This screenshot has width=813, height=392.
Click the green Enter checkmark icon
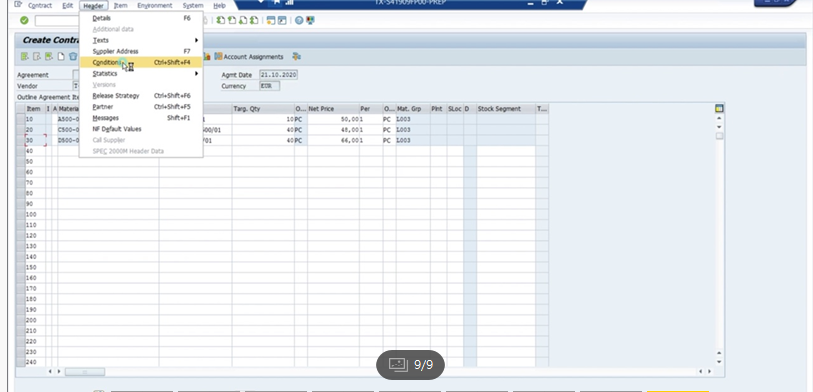[x=24, y=21]
